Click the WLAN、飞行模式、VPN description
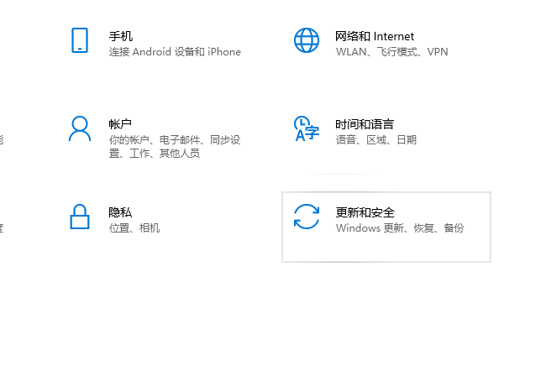 (x=391, y=52)
